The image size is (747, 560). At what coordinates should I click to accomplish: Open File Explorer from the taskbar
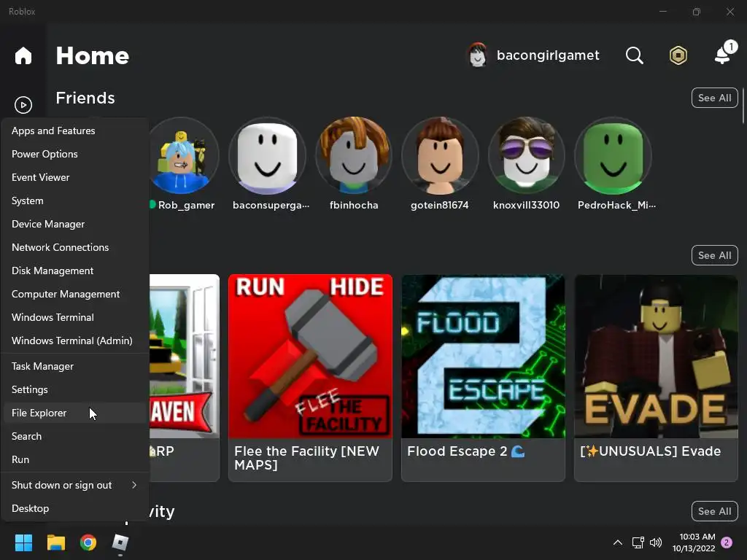55,542
